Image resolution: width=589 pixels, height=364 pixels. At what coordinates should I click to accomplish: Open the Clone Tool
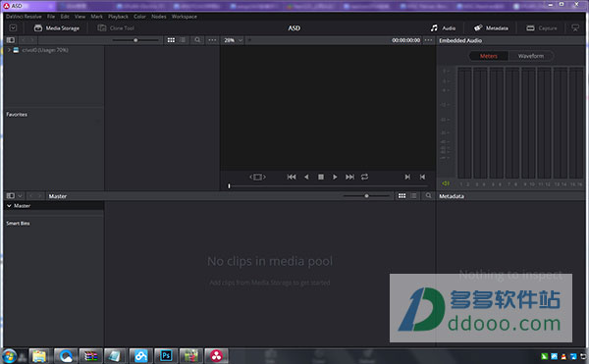(116, 28)
